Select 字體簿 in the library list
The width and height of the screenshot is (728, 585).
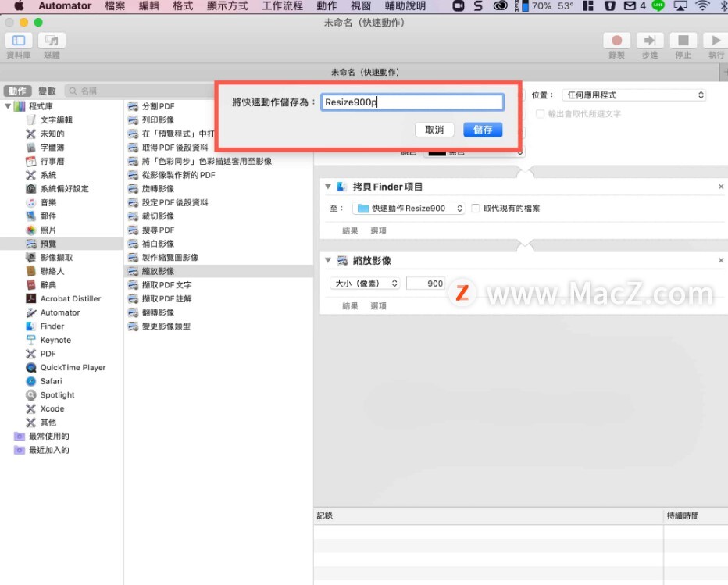pos(52,147)
